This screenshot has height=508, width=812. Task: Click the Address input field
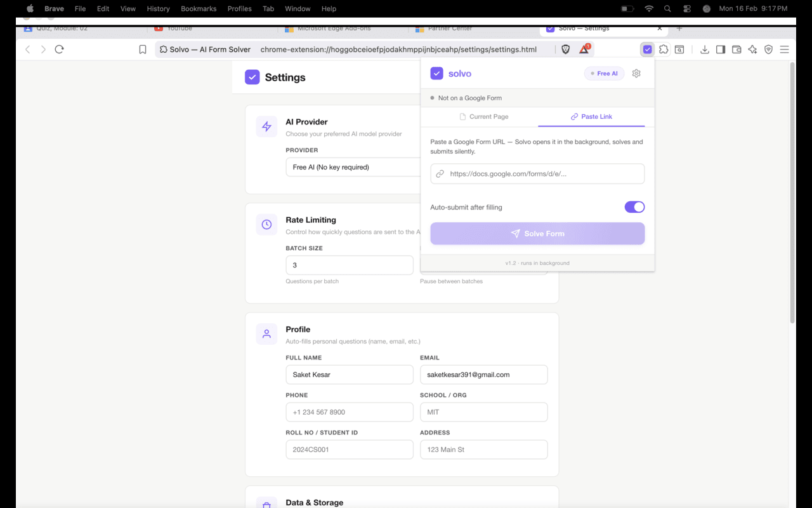(483, 450)
